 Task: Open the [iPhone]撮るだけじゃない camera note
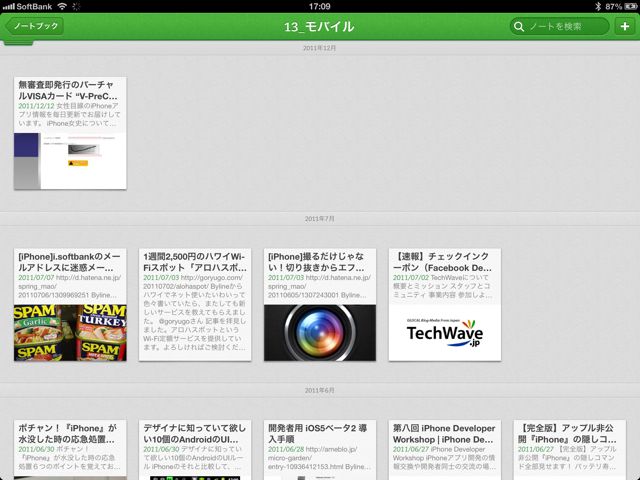tap(320, 304)
